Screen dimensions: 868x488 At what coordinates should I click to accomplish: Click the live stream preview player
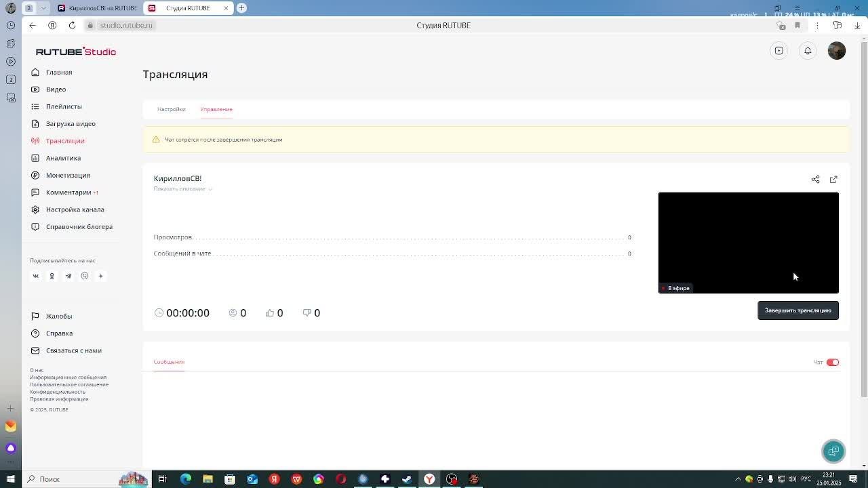749,243
